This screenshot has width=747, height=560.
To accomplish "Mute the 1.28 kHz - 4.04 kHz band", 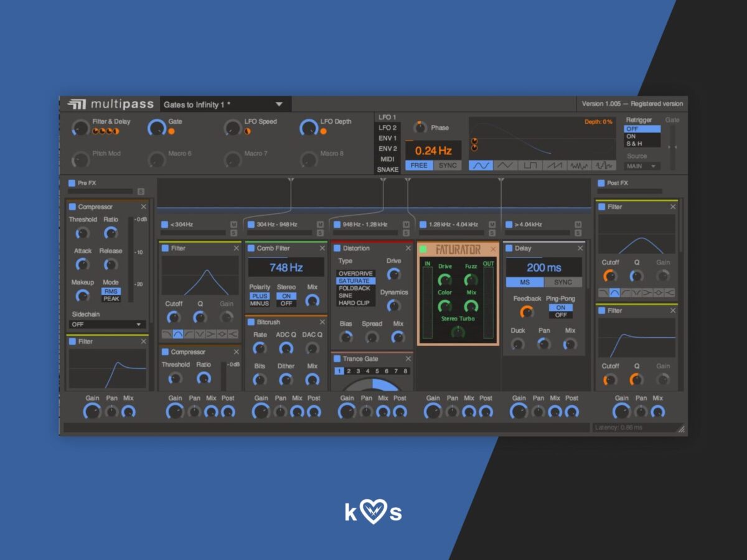I will [x=492, y=224].
